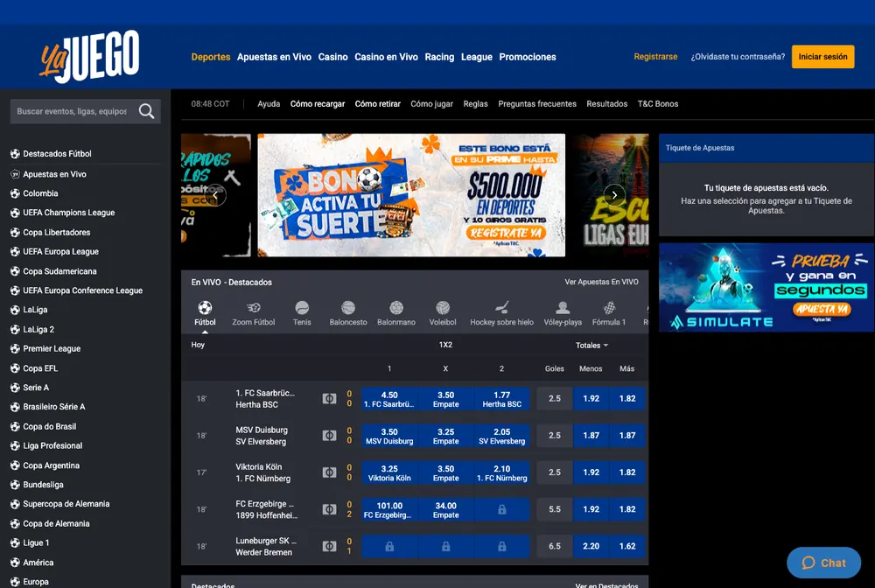
Task: Pick the Voleibol sport icon
Action: click(443, 307)
